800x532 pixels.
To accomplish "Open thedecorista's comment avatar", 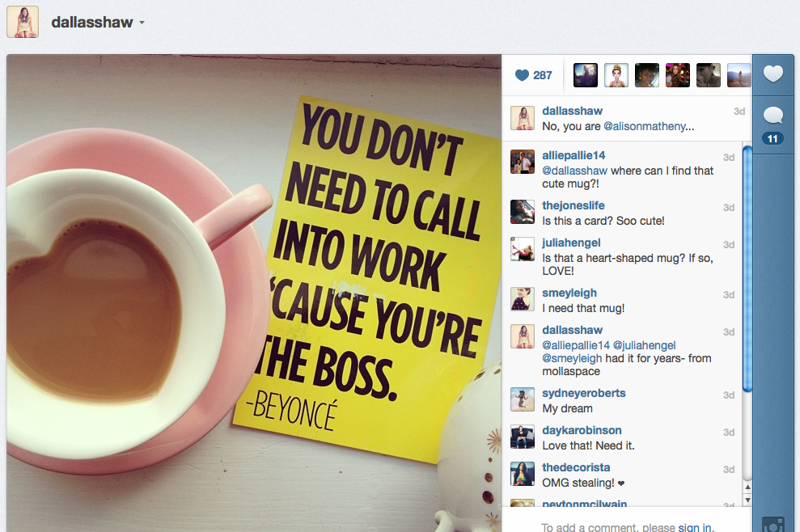I will point(523,474).
